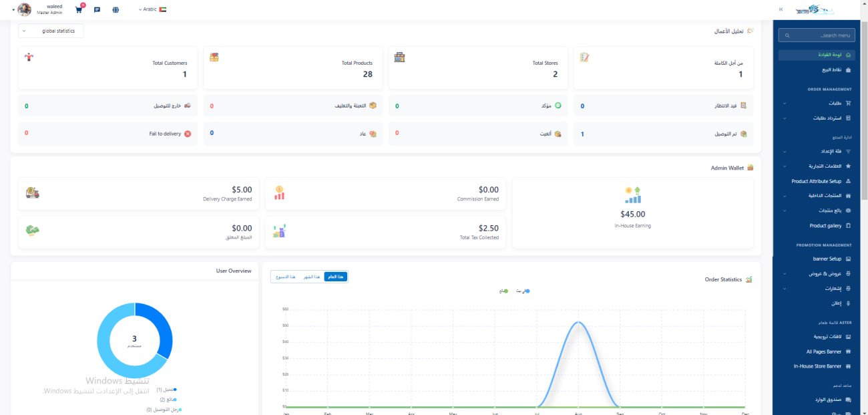This screenshot has height=415, width=868.
Task: Click the globe website icon in header
Action: 116,10
